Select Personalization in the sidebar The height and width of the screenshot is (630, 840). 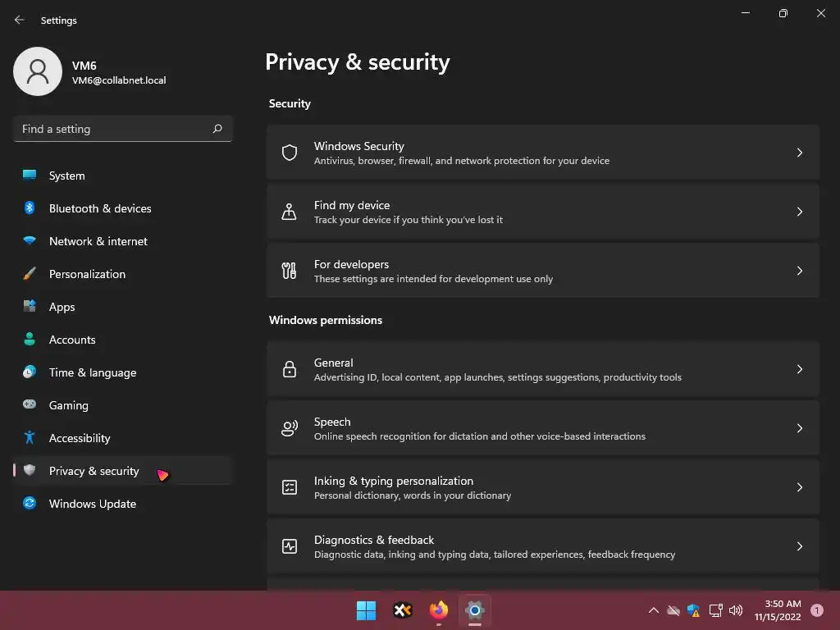coord(87,274)
